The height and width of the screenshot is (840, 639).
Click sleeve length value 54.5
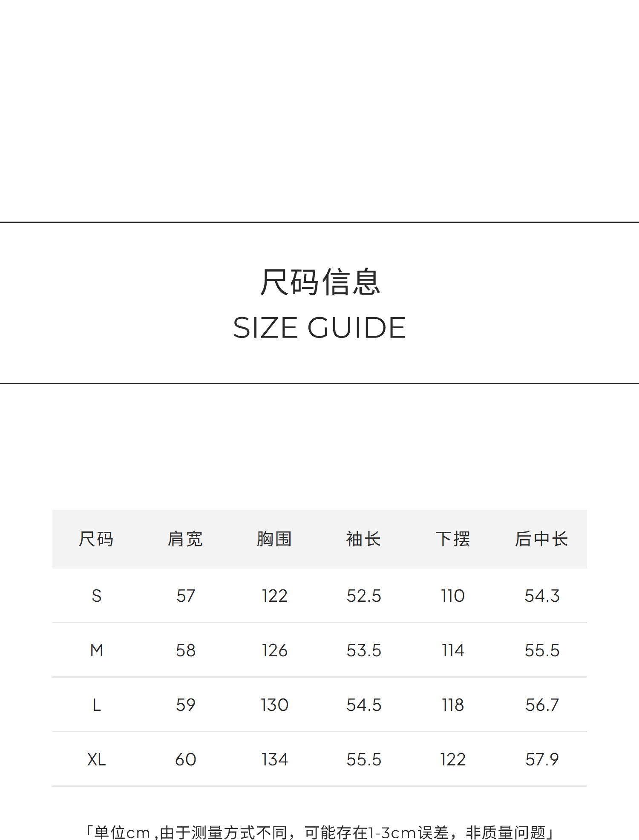(x=364, y=705)
